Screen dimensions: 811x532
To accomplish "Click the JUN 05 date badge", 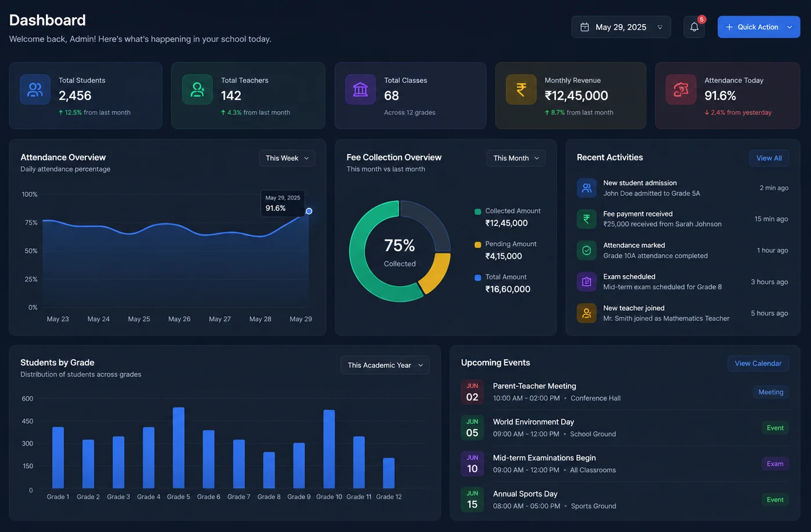I will (x=472, y=428).
